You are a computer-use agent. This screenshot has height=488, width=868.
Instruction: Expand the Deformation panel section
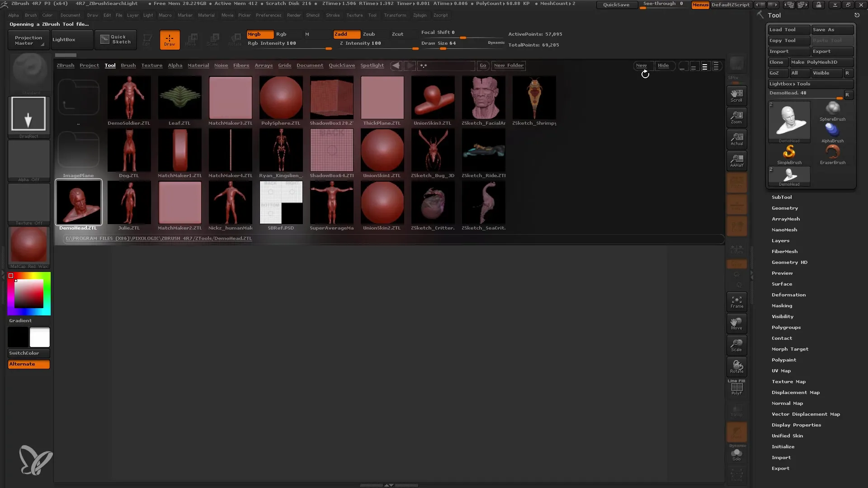(789, 294)
